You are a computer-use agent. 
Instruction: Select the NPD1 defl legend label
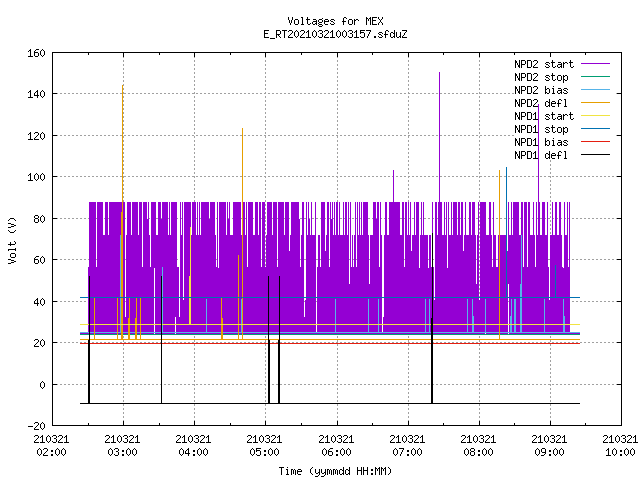[541, 155]
